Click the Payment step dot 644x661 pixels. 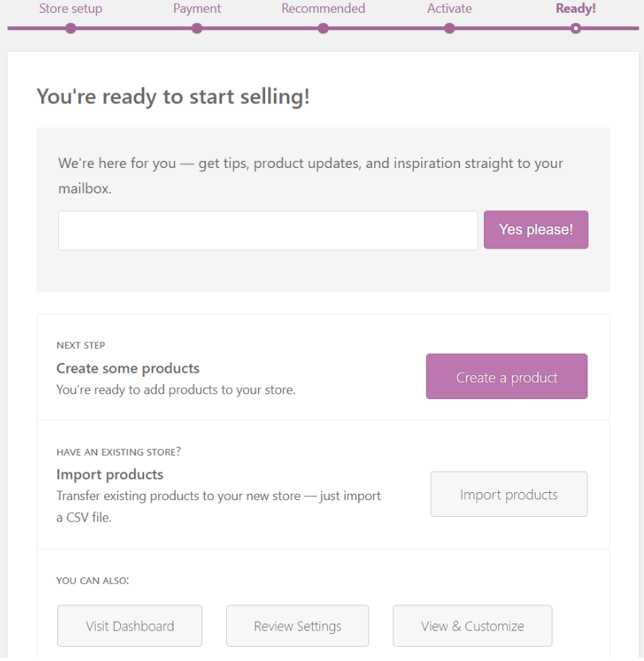(x=197, y=29)
